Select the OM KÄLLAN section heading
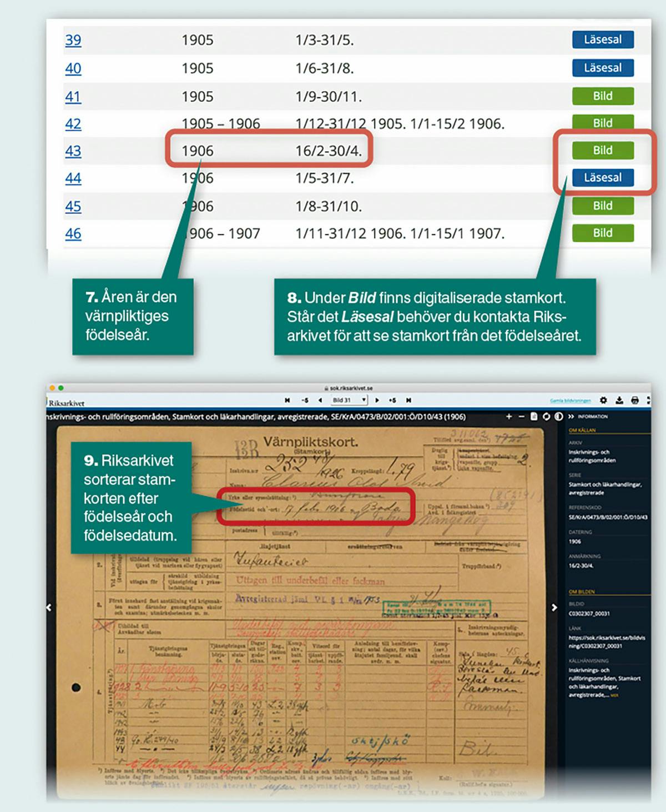This screenshot has height=812, width=666. click(582, 430)
